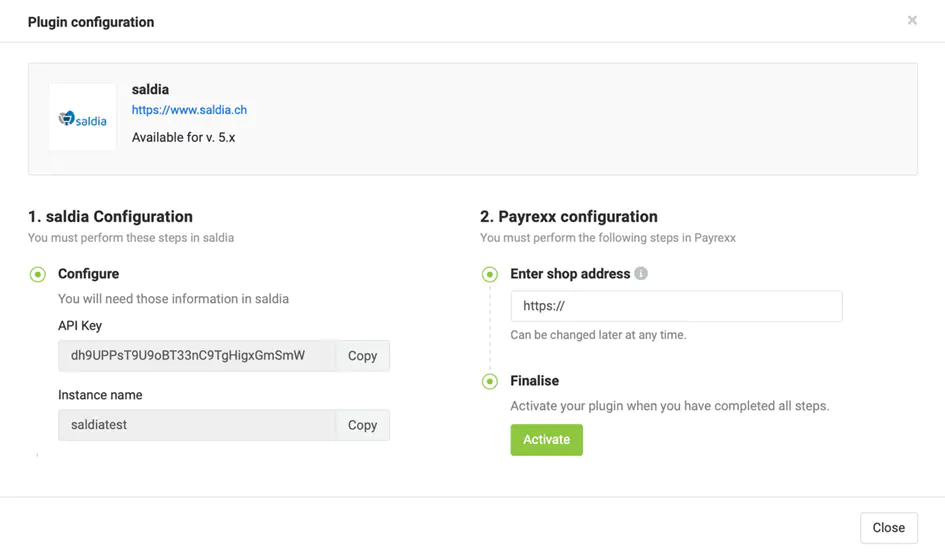Click the '1. saldia Configuration' heading
The image size is (945, 552).
coord(110,216)
